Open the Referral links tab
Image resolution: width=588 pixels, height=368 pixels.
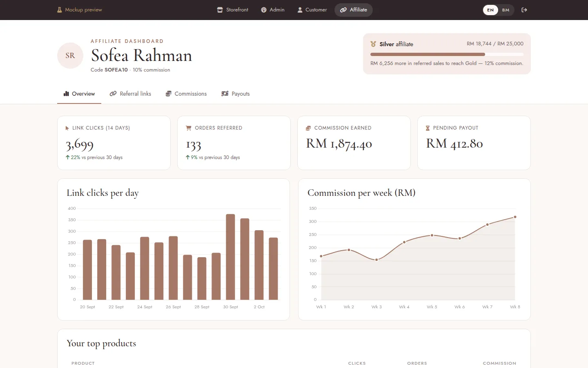coord(130,94)
